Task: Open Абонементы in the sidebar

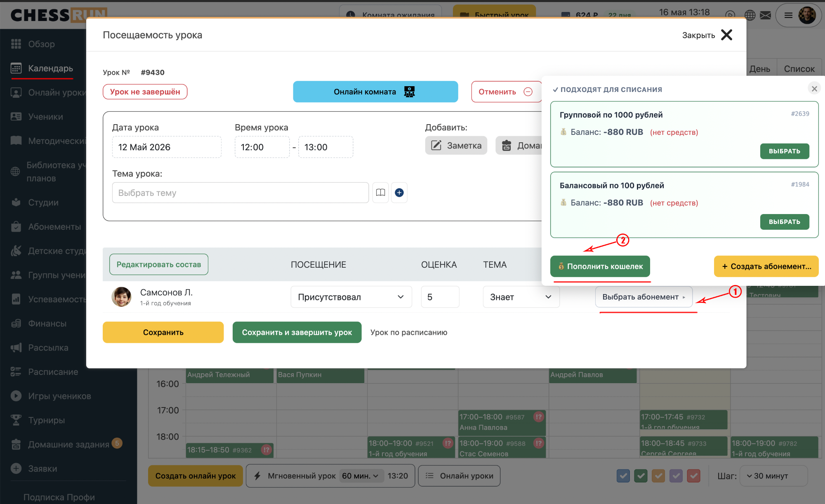Action: (46, 227)
